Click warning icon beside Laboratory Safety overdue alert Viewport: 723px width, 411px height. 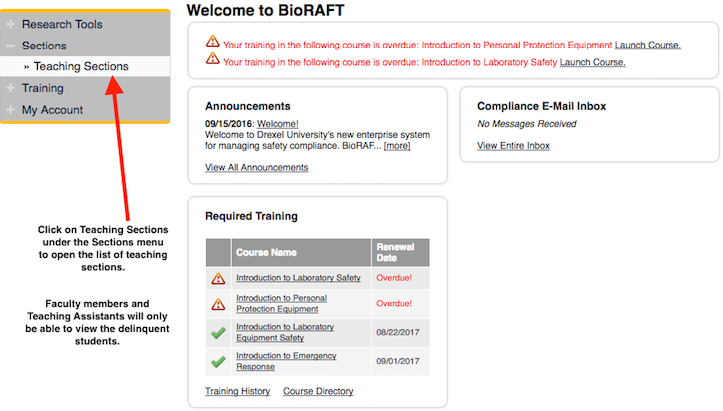pos(212,59)
